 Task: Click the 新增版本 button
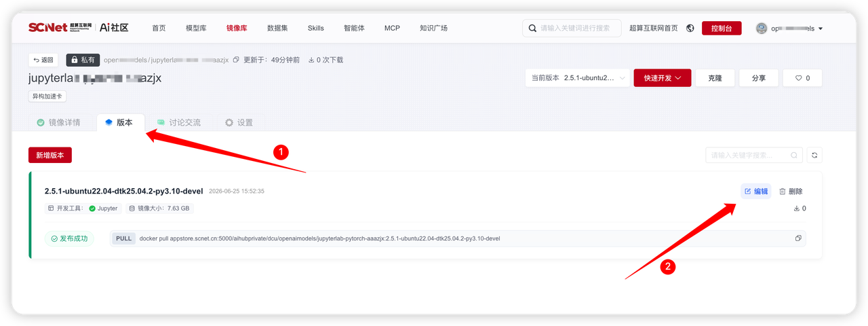[50, 156]
